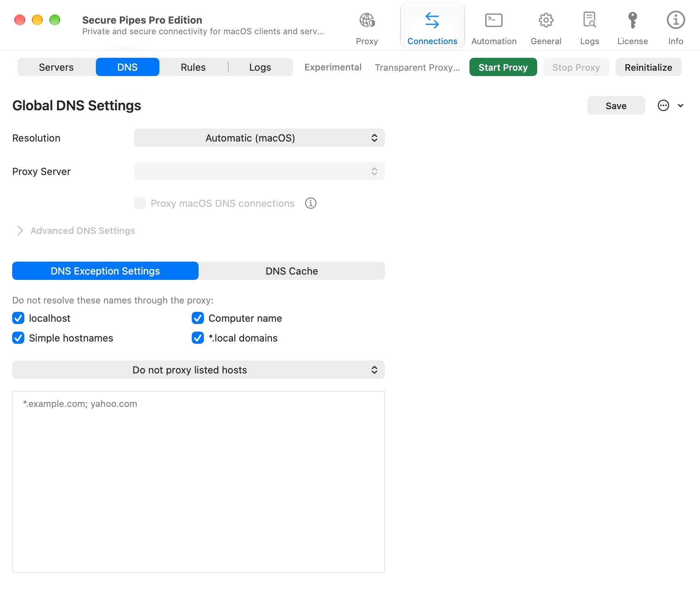700x594 pixels.
Task: Open the chevron menu next to Save
Action: [681, 106]
